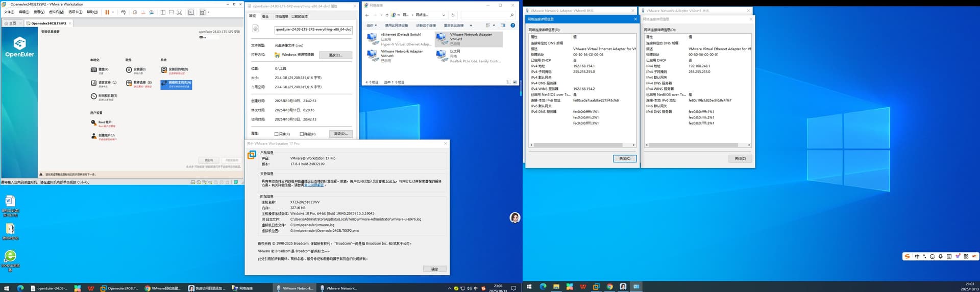Expand the power options dropdown arrow
The image size is (980, 292).
coord(113,12)
